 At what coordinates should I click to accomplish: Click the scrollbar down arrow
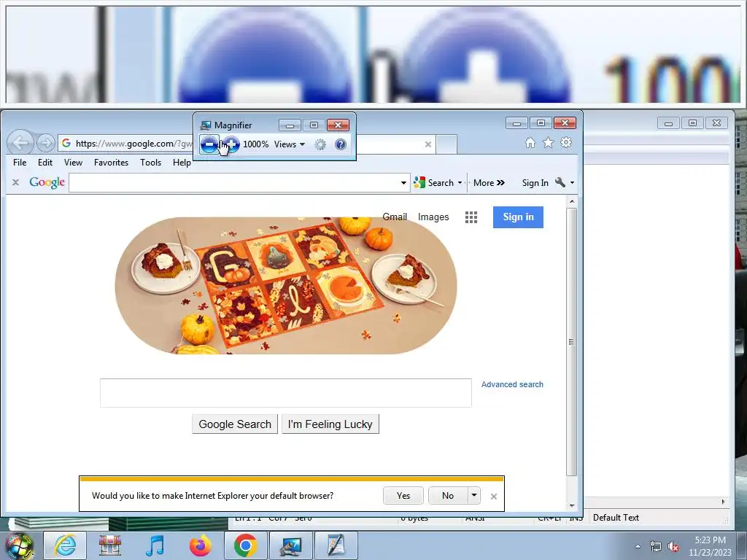572,506
